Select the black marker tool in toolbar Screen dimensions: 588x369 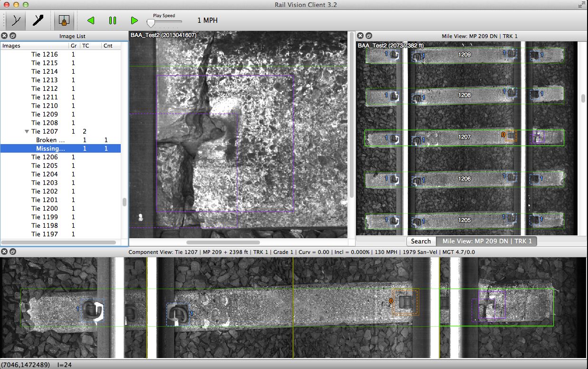[x=39, y=20]
